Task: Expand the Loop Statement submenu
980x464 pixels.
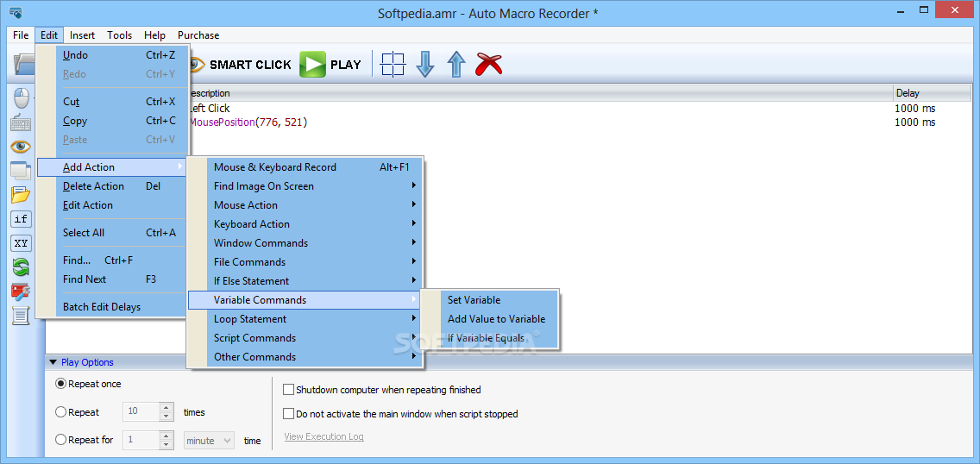Action: click(x=305, y=318)
